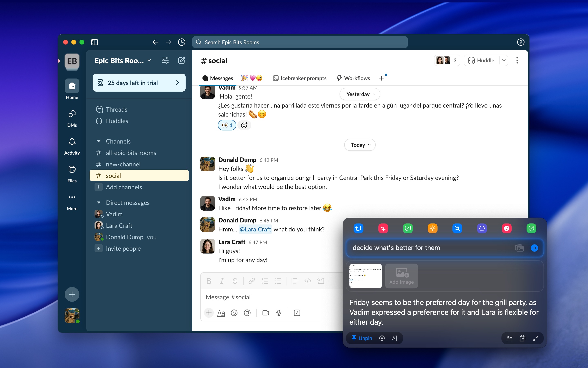588x368 pixels.
Task: Insert code block in composer
Action: (x=321, y=281)
